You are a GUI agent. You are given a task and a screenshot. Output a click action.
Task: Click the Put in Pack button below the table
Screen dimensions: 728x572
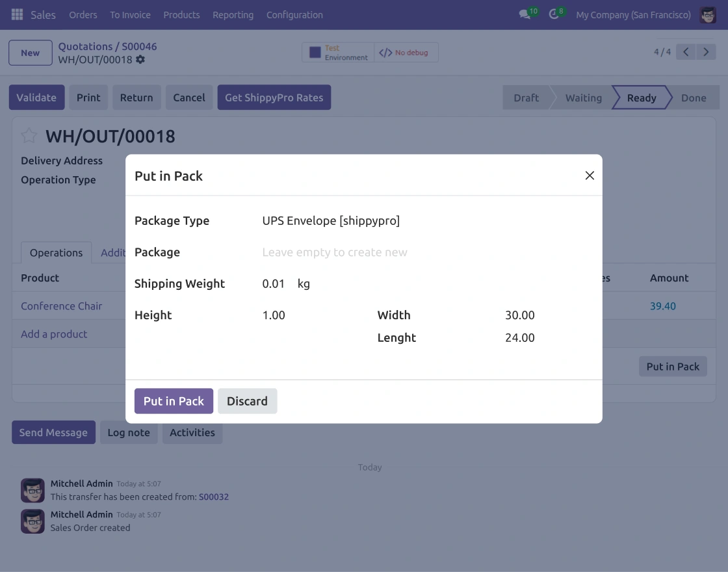pyautogui.click(x=673, y=367)
